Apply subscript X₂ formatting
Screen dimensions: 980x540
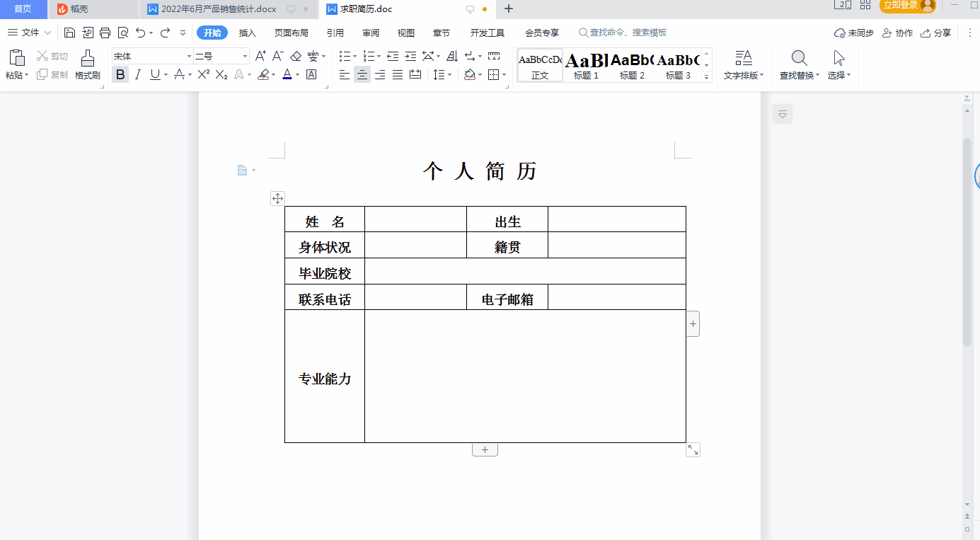221,74
